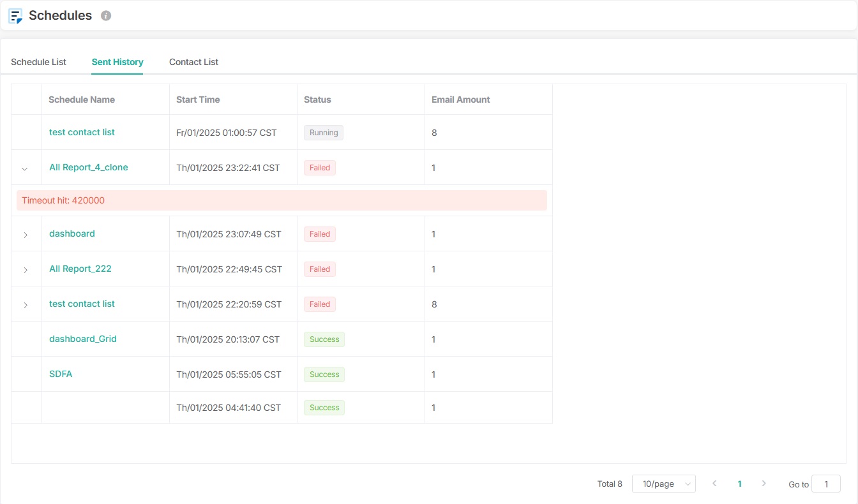Viewport: 858px width, 504px height.
Task: Open the dashboard_Grid schedule link
Action: [x=82, y=339]
